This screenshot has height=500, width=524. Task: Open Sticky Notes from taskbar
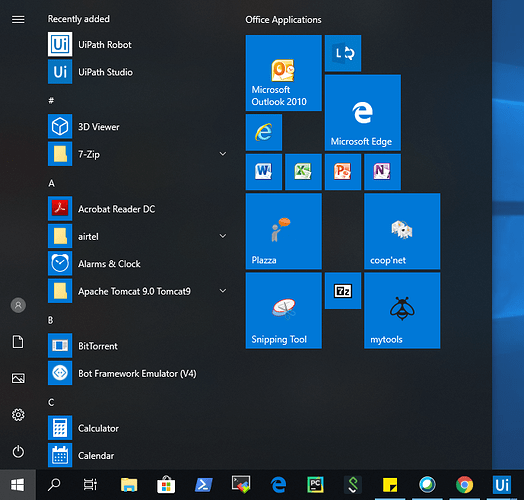(x=390, y=485)
